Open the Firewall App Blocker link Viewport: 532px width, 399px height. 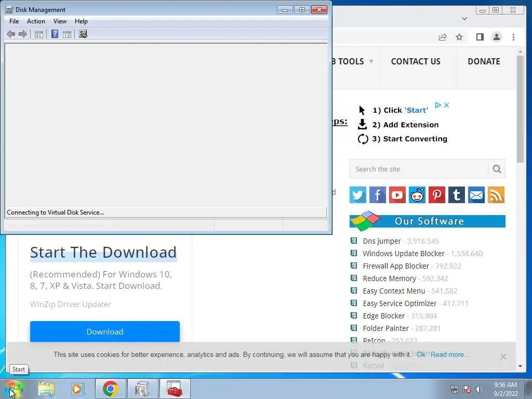[395, 266]
